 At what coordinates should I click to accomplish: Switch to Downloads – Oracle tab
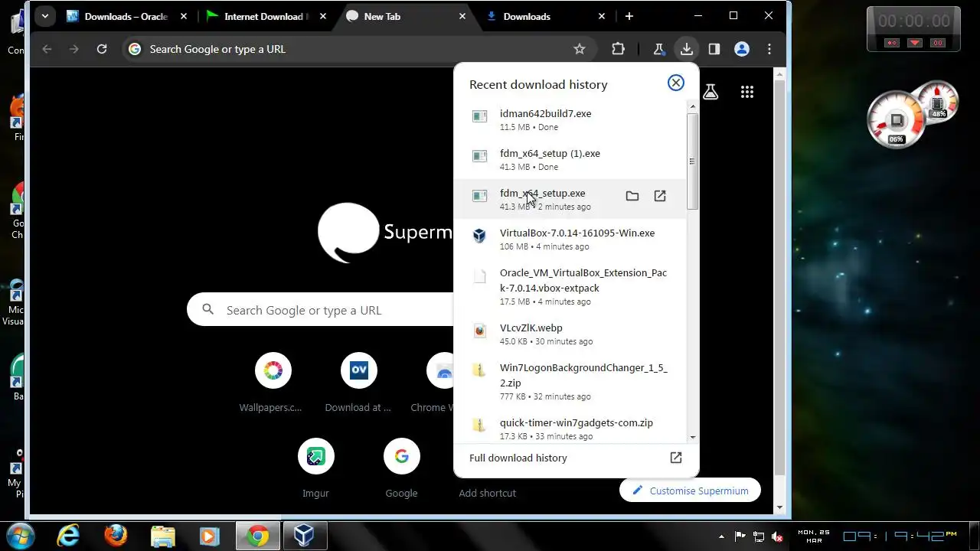pyautogui.click(x=126, y=16)
